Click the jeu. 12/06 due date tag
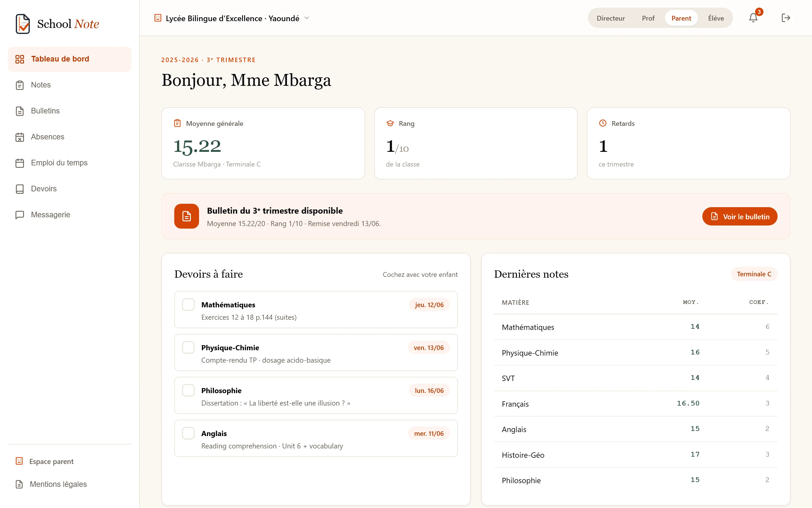812x508 pixels. click(429, 305)
